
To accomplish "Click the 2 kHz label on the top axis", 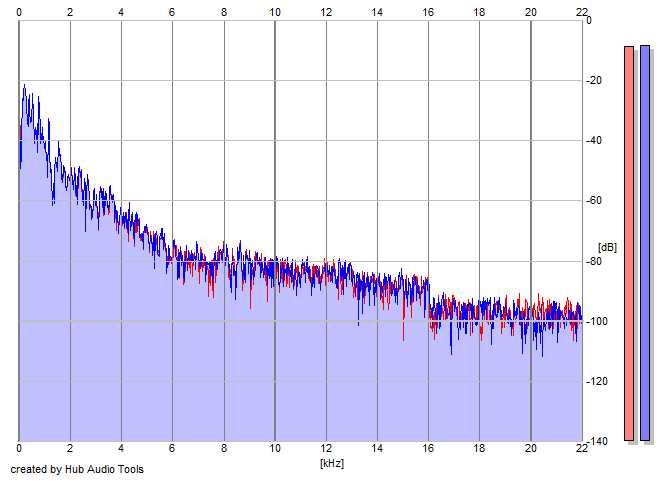I will pos(70,13).
